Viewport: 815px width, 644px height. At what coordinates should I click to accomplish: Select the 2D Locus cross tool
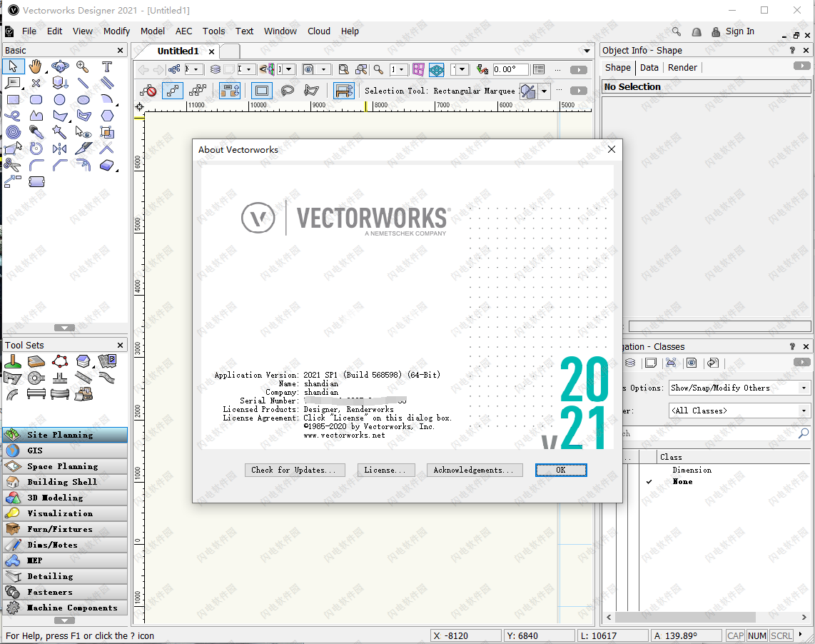click(36, 83)
